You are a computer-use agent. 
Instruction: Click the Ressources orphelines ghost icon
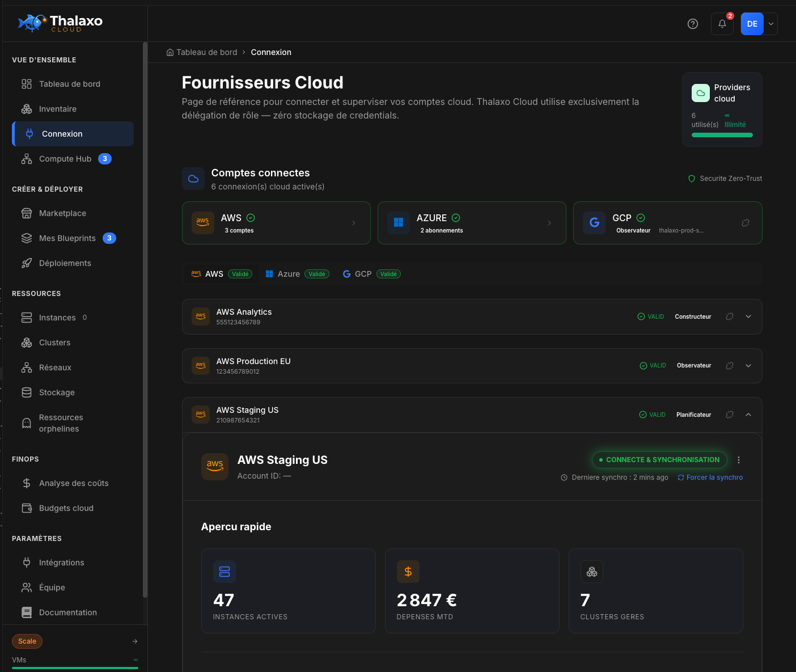27,423
